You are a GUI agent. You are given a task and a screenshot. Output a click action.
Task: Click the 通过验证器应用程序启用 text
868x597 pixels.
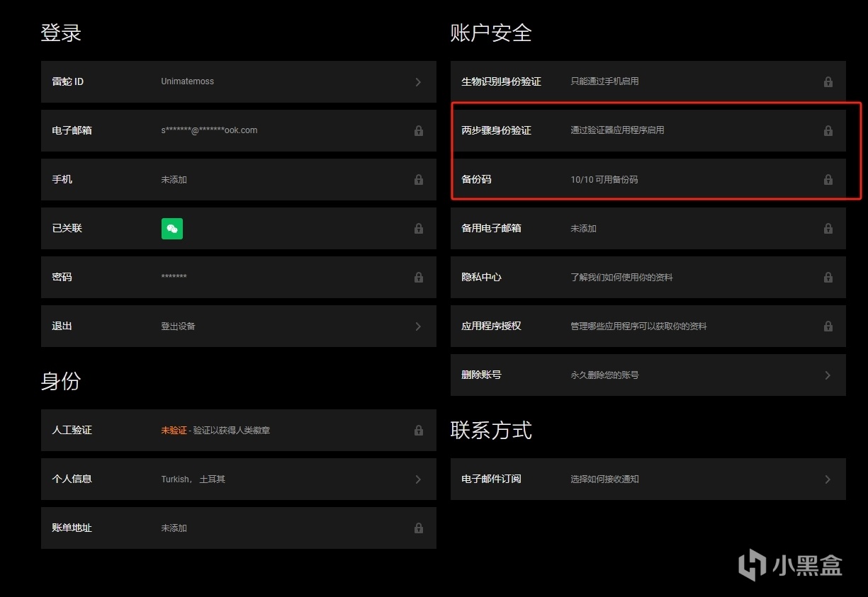(617, 130)
